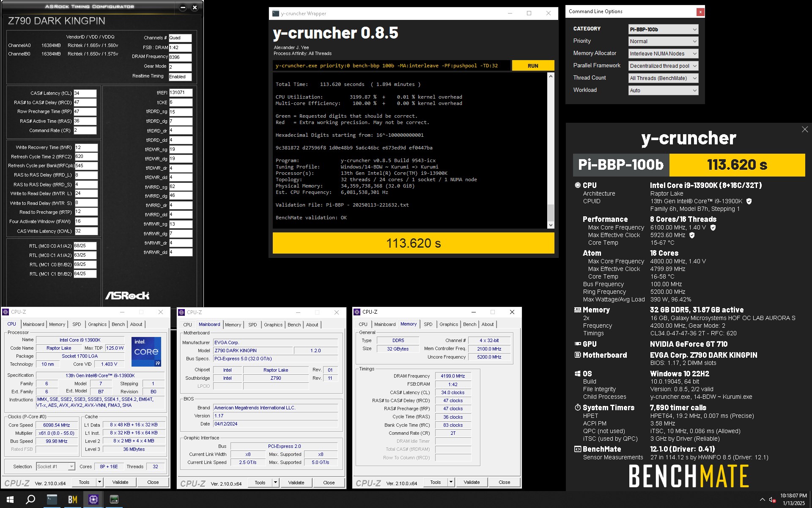The width and height of the screenshot is (812, 508).
Task: Close the Command Line Options dialog
Action: [x=700, y=12]
